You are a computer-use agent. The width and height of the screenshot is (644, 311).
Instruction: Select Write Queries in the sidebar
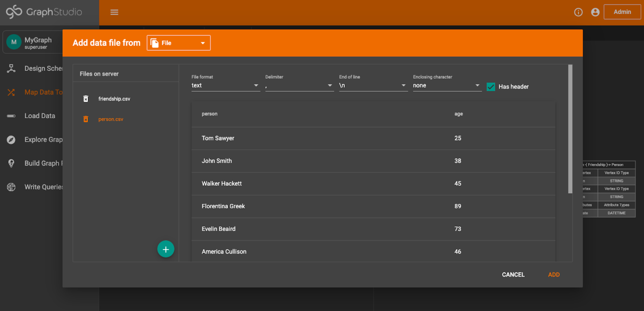click(x=43, y=187)
